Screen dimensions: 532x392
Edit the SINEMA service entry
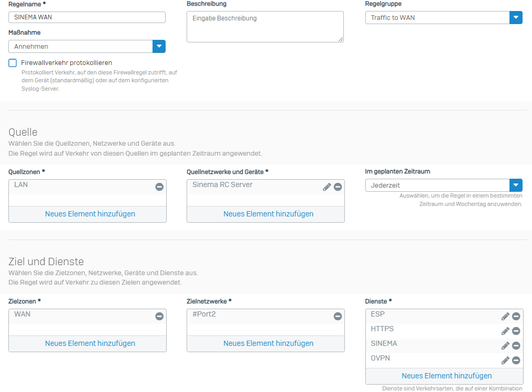coord(505,345)
